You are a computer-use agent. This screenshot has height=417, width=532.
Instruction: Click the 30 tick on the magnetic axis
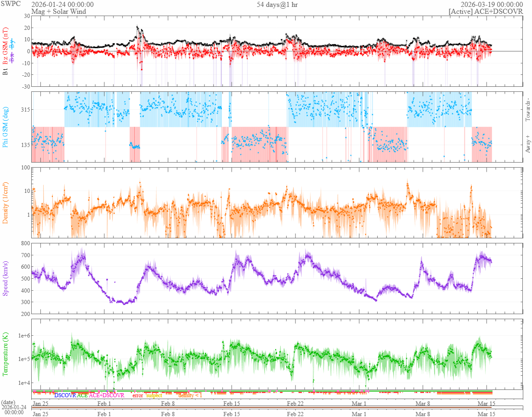27,16
